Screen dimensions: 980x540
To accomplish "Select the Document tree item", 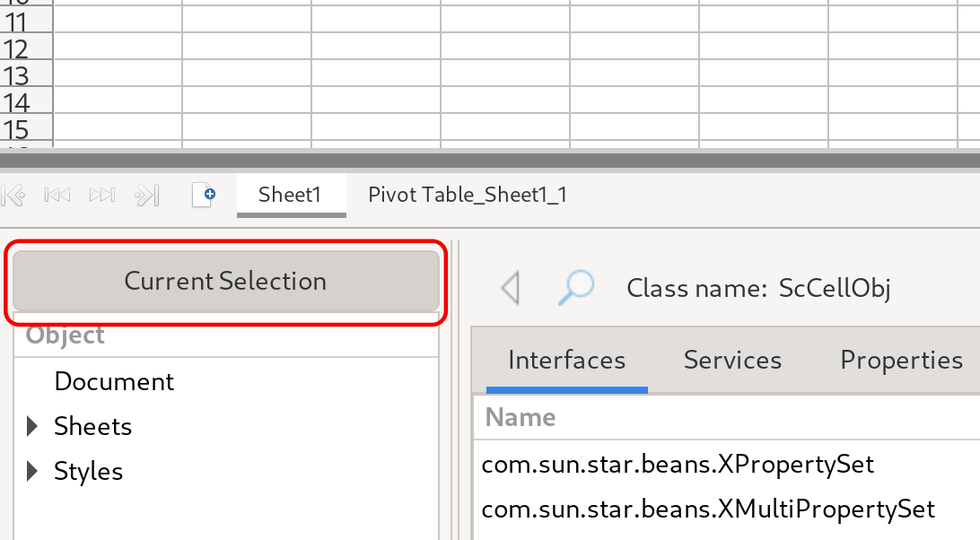I will tap(114, 381).
